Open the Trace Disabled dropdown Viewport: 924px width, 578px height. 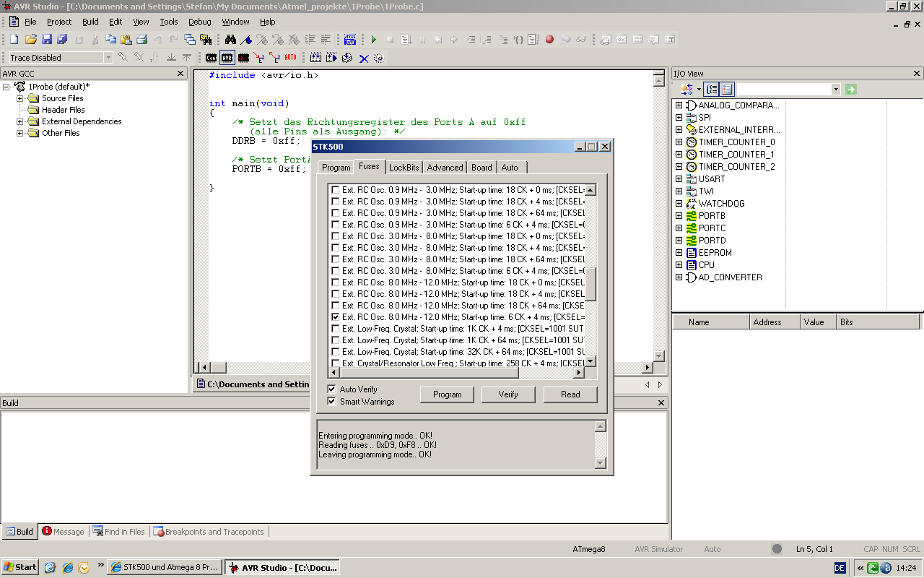point(108,58)
